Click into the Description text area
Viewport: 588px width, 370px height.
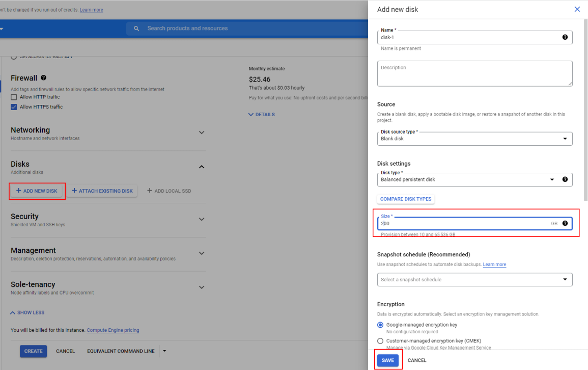pyautogui.click(x=474, y=73)
